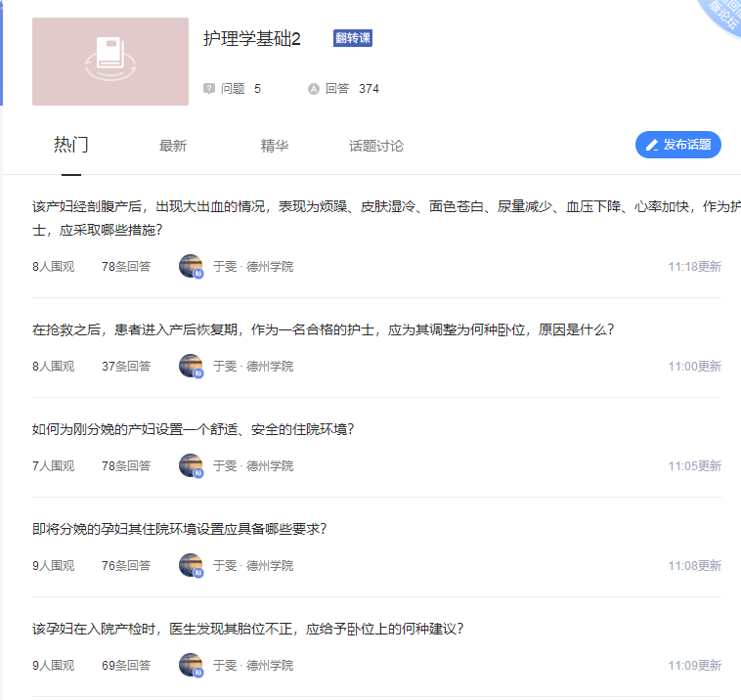The width and height of the screenshot is (741, 700).
Task: Click the course book cover thumbnail
Action: 109,61
